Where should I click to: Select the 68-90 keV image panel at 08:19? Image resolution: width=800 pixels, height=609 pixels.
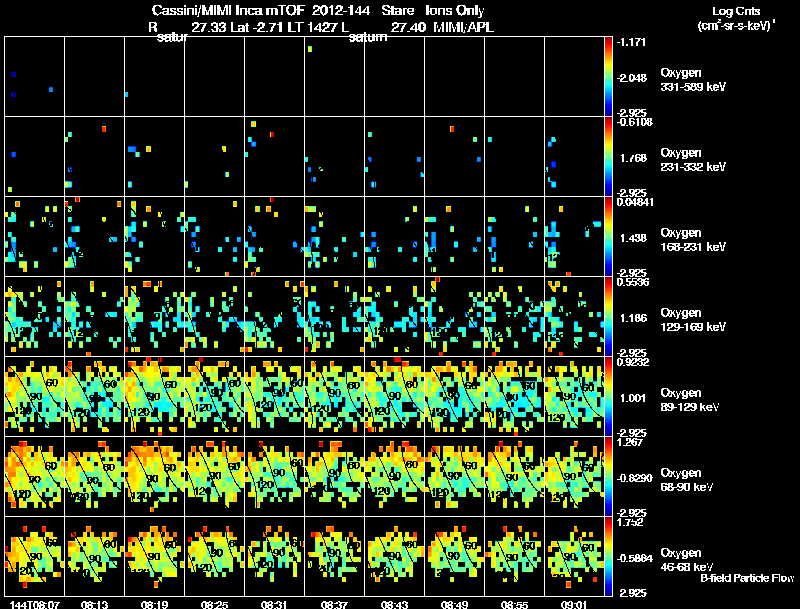(155, 476)
